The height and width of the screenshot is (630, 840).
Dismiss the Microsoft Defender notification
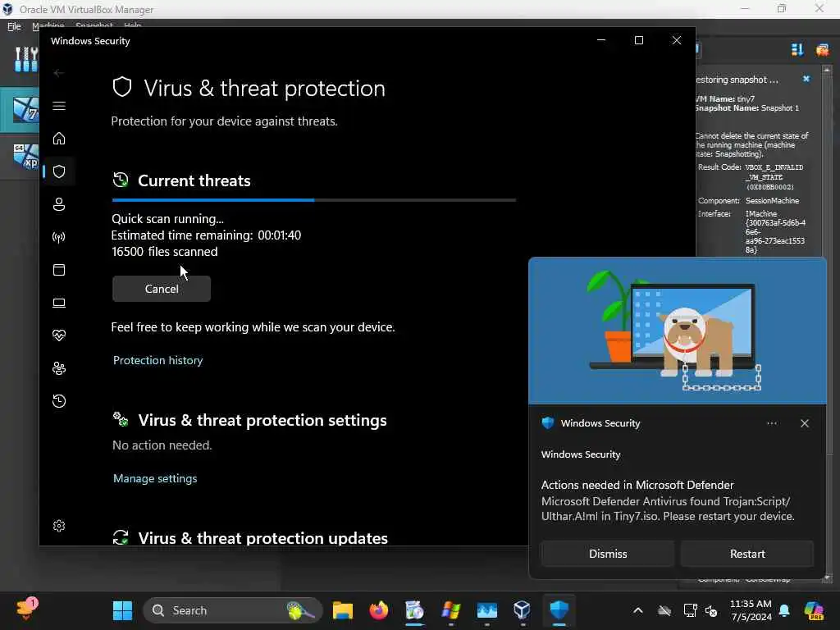[x=608, y=554]
